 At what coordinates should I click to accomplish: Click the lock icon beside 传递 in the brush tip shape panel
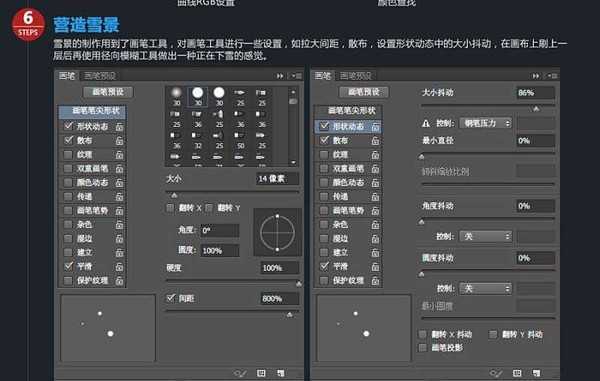pos(119,197)
